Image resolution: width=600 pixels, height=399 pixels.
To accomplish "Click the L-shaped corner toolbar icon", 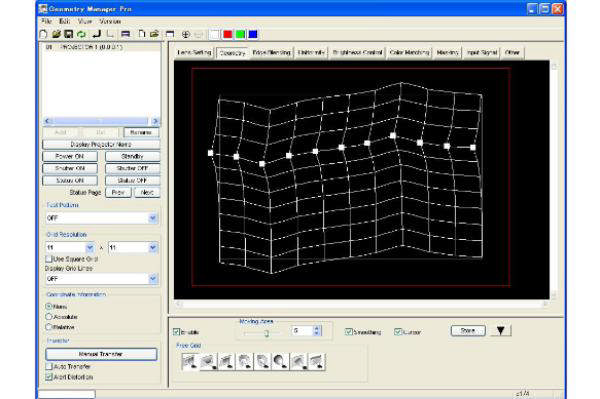I will coord(110,34).
